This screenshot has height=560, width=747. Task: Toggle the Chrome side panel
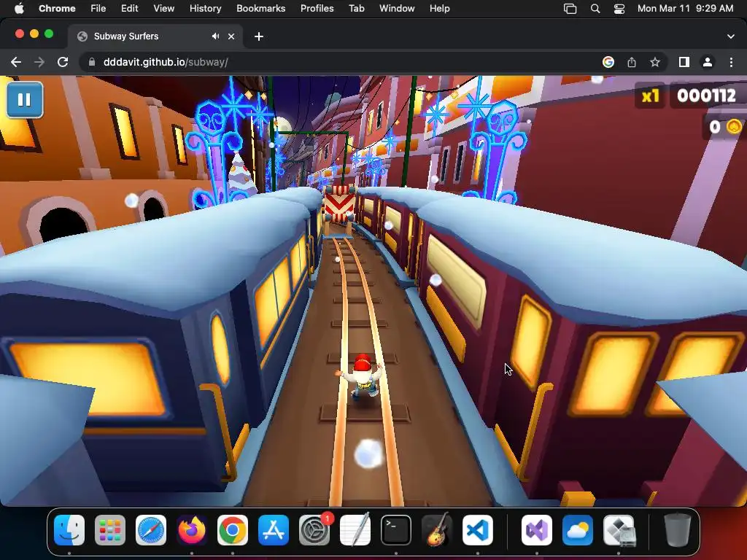pos(684,62)
